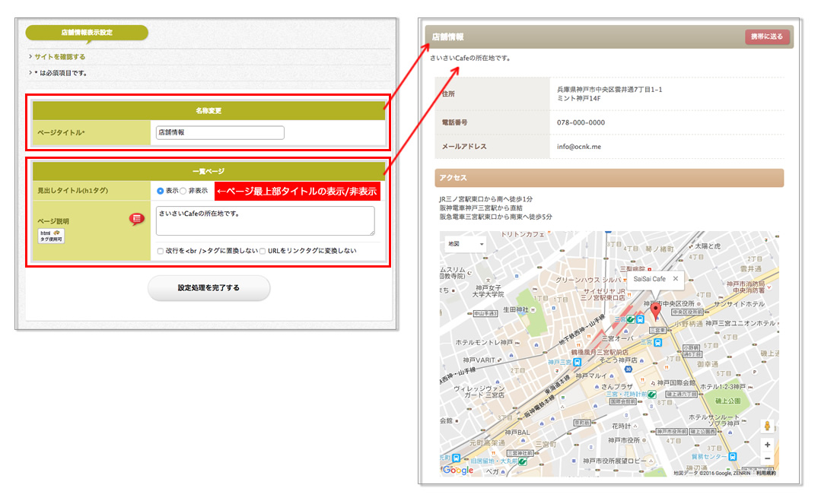Click the 神戸BAL label on the map

[x=517, y=433]
